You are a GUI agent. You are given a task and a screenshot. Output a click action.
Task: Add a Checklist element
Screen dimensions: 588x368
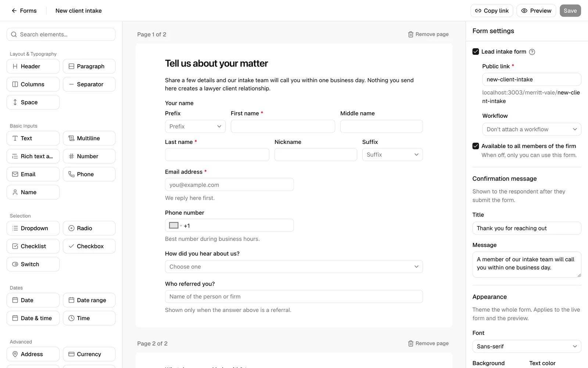(33, 246)
